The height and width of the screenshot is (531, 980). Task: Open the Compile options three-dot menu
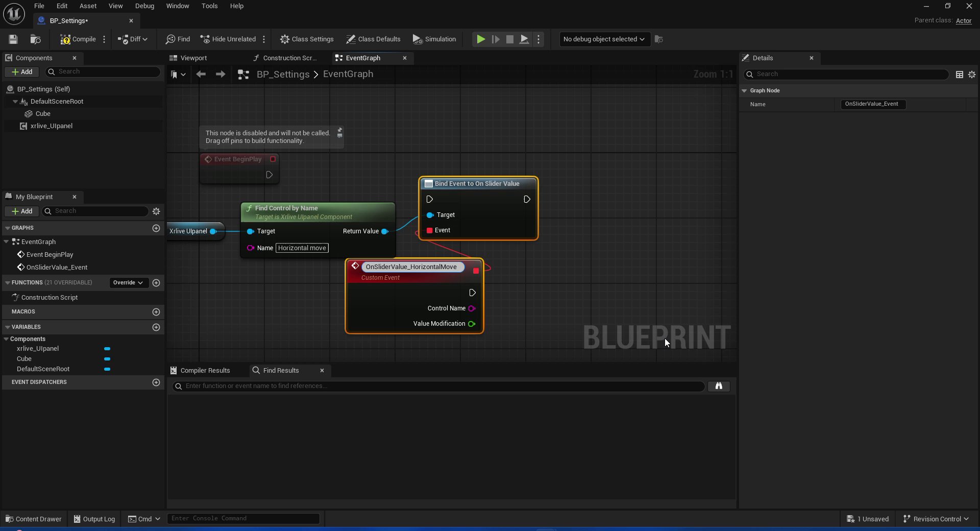(x=104, y=39)
